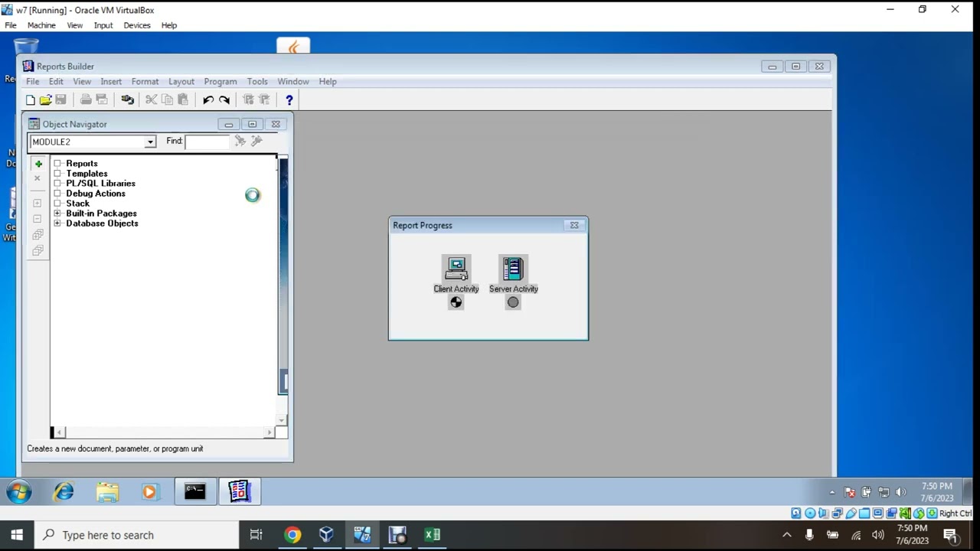Click the Debug Actions node box
The height and width of the screenshot is (551, 980).
coord(57,194)
